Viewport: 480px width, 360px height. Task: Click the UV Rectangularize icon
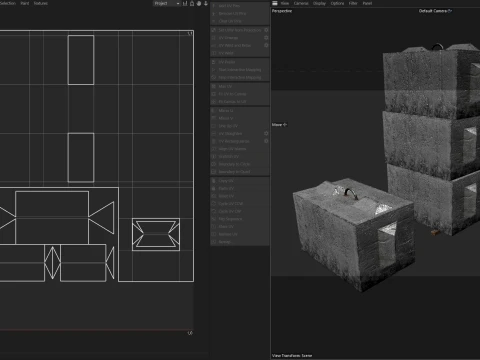[x=214, y=141]
